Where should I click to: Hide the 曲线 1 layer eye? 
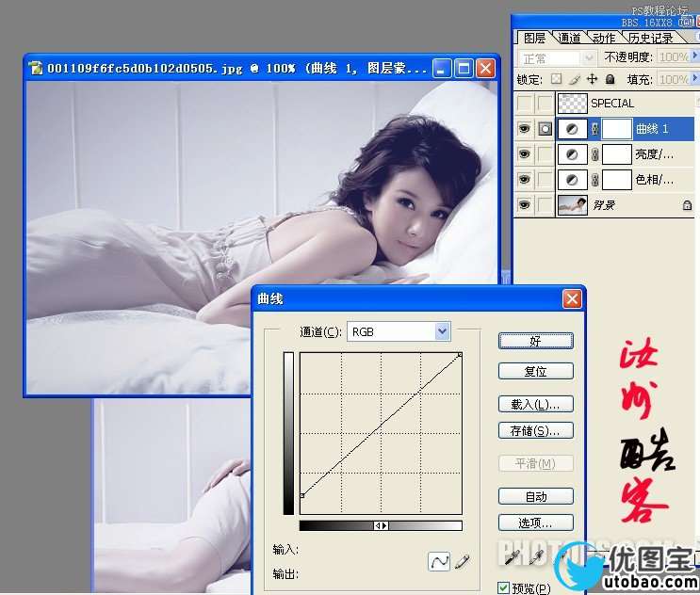[524, 129]
